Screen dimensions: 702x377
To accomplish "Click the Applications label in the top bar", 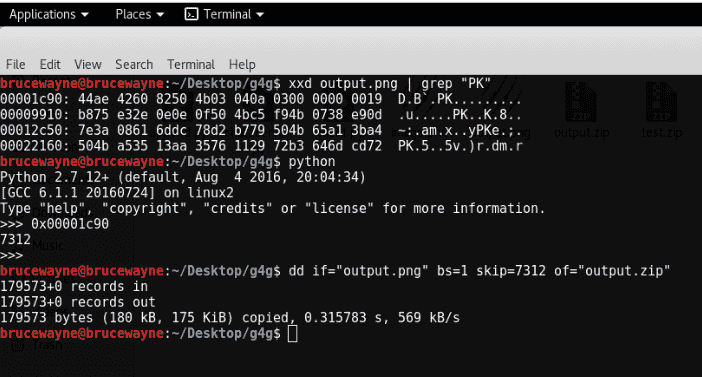I will coord(43,14).
